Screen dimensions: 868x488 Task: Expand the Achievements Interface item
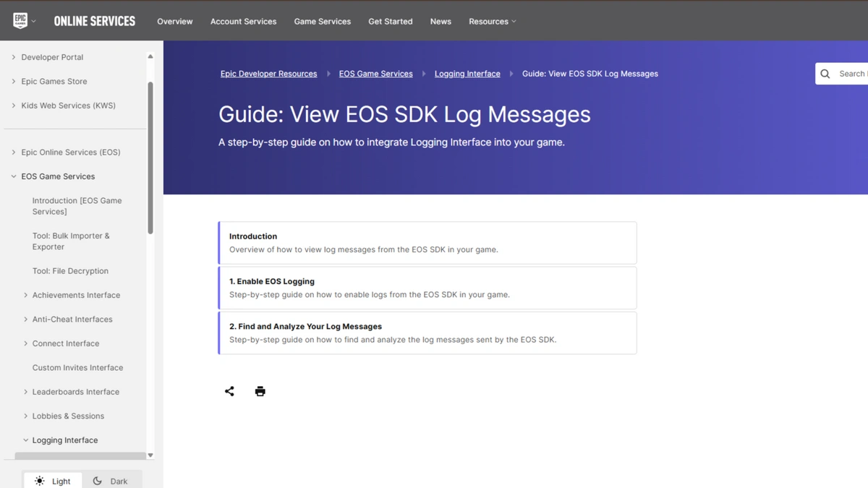pos(26,295)
